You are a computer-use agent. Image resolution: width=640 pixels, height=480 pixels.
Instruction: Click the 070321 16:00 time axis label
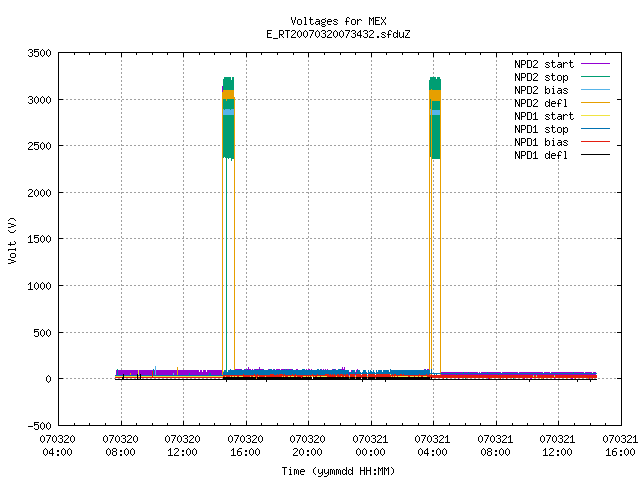tap(620, 446)
